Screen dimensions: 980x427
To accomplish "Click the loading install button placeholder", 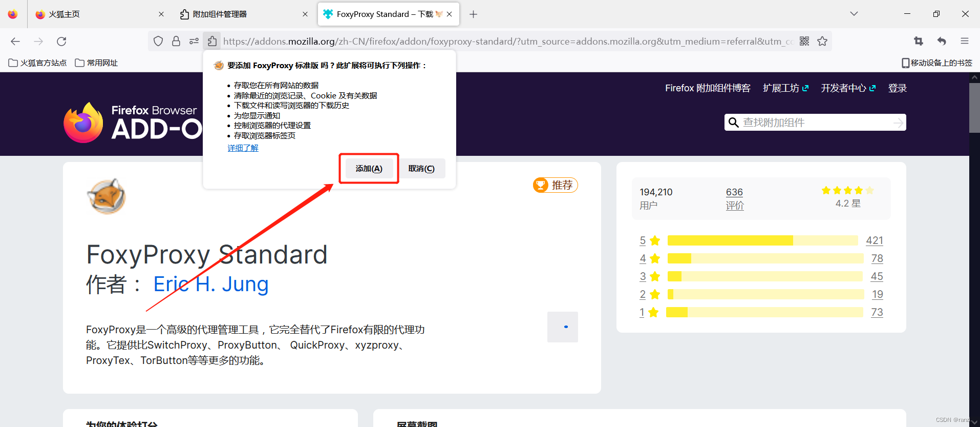I will (563, 327).
